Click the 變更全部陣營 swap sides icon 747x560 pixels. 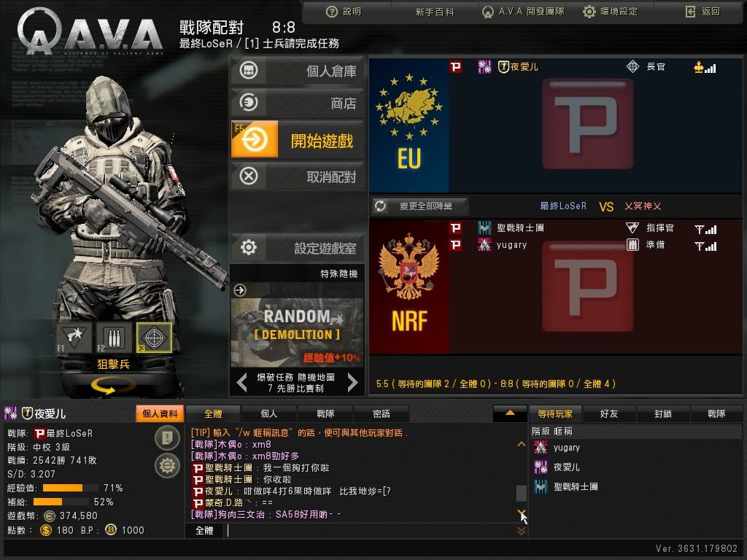tap(380, 206)
